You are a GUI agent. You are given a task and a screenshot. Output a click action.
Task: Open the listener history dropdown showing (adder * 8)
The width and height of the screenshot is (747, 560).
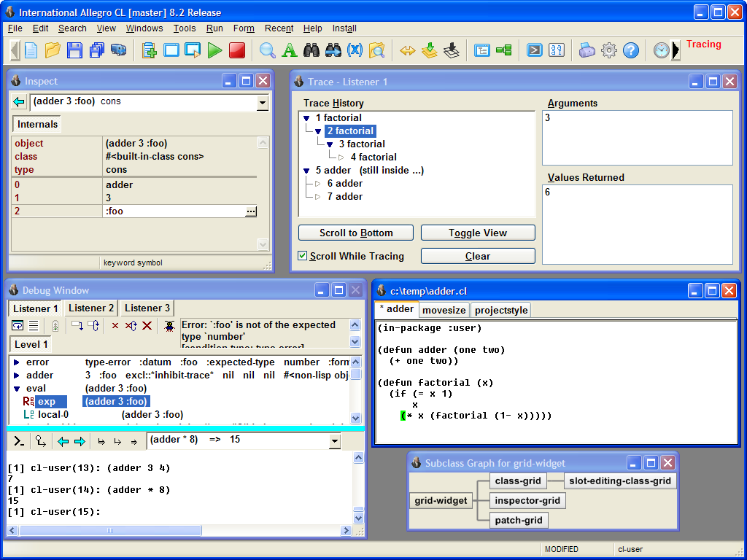[x=335, y=441]
